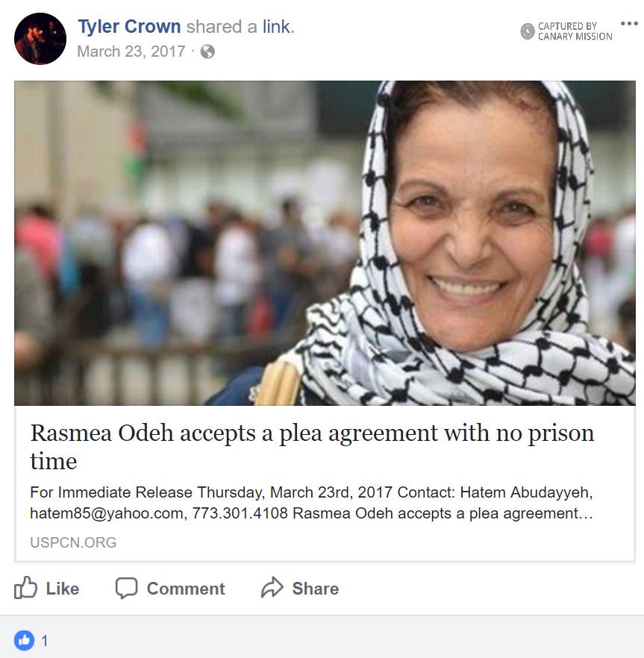
Task: Click the thumbs-up Like icon
Action: coord(25,587)
